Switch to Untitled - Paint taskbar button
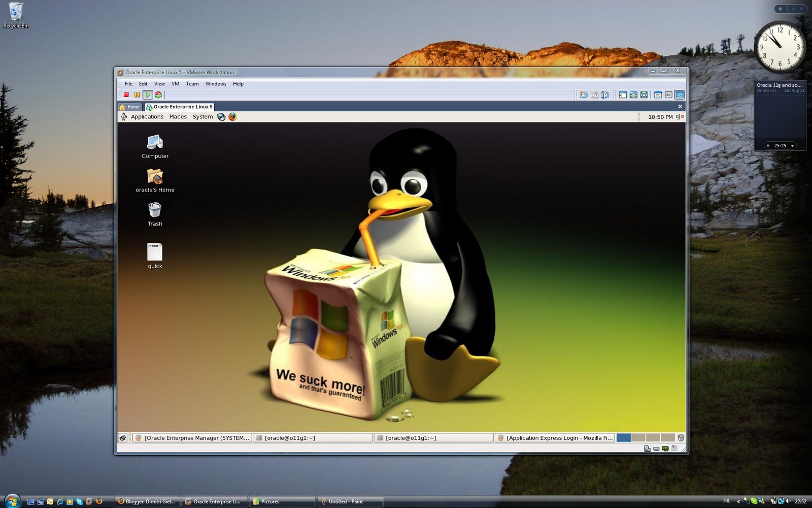This screenshot has height=508, width=812. click(350, 501)
